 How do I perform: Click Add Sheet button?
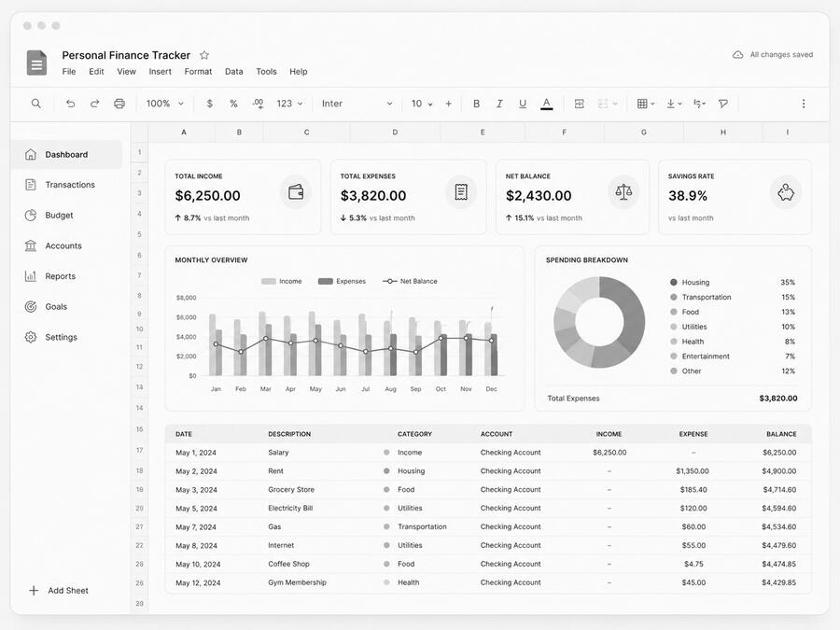pyautogui.click(x=59, y=591)
